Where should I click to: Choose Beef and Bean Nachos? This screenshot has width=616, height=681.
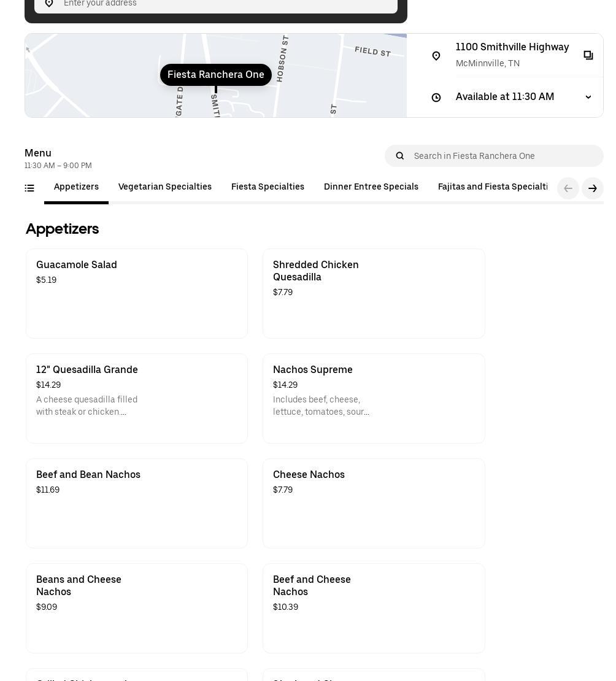pyautogui.click(x=137, y=503)
